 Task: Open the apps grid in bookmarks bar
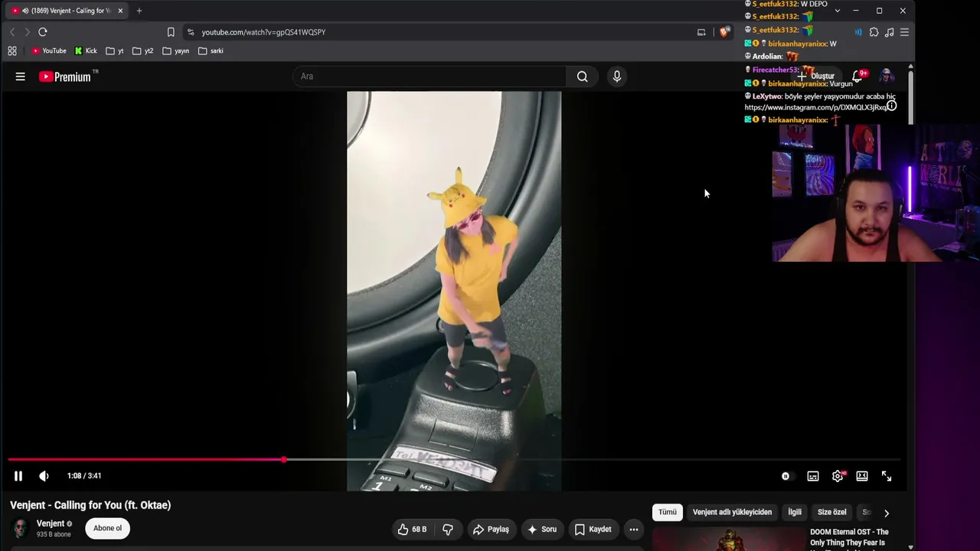12,51
